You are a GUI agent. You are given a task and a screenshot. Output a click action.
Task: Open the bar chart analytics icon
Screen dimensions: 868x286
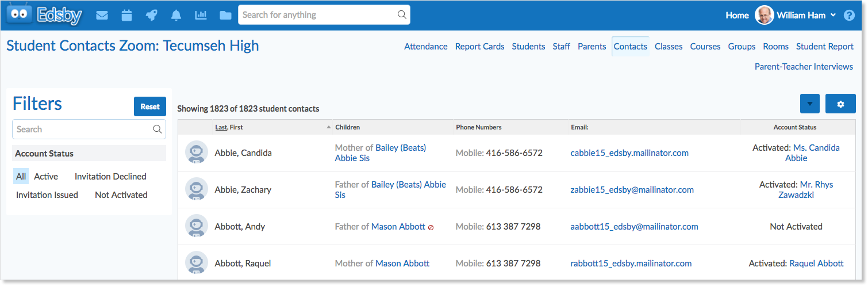click(x=201, y=16)
